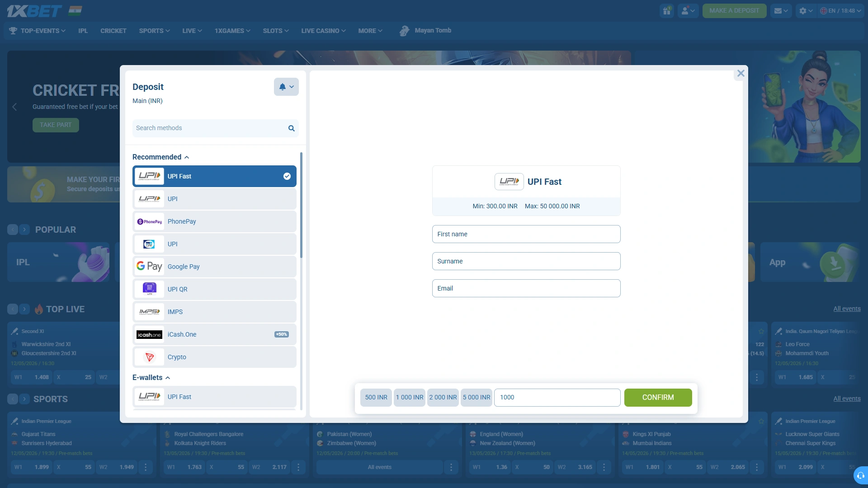The height and width of the screenshot is (488, 868).
Task: Click the 1XBET logo
Action: click(x=34, y=11)
